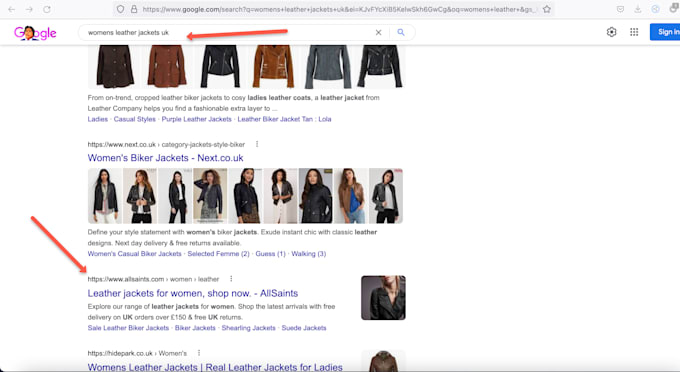Go back with the browser back arrow
This screenshot has width=680, height=372.
coord(12,9)
